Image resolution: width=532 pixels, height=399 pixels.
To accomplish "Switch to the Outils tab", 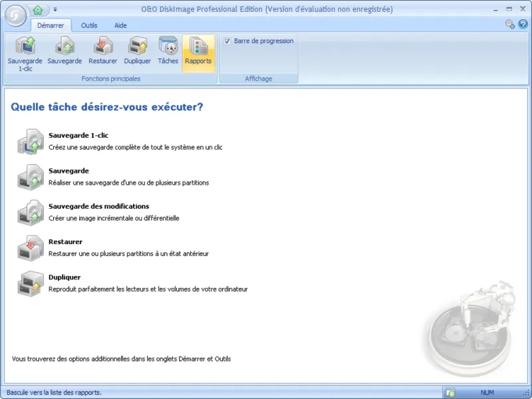I will pos(89,25).
